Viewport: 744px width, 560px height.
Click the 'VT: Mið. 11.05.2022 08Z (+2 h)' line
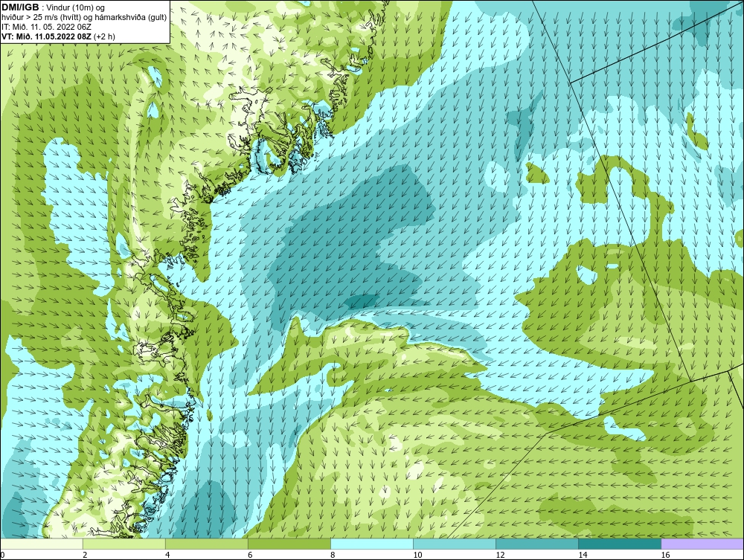point(58,36)
